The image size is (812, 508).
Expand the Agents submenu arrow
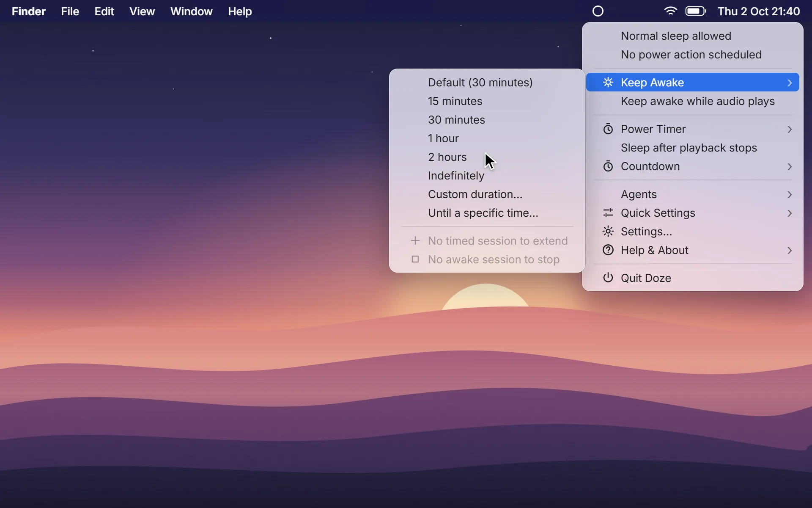click(789, 194)
